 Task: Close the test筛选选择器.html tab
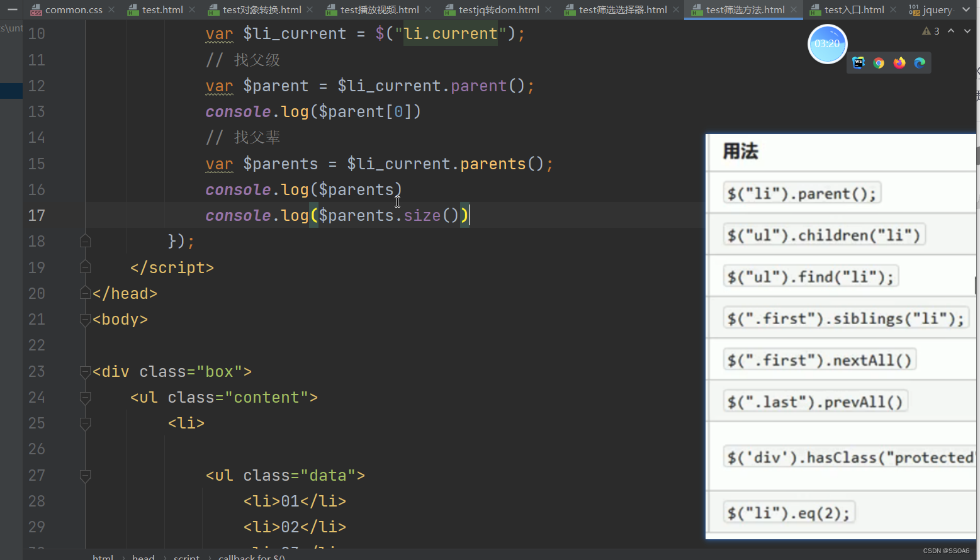click(x=676, y=9)
